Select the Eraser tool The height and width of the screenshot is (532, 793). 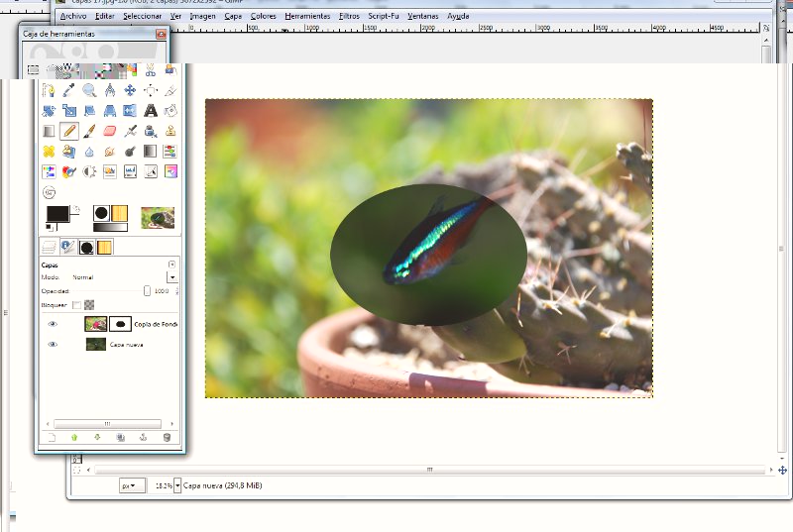[110, 131]
